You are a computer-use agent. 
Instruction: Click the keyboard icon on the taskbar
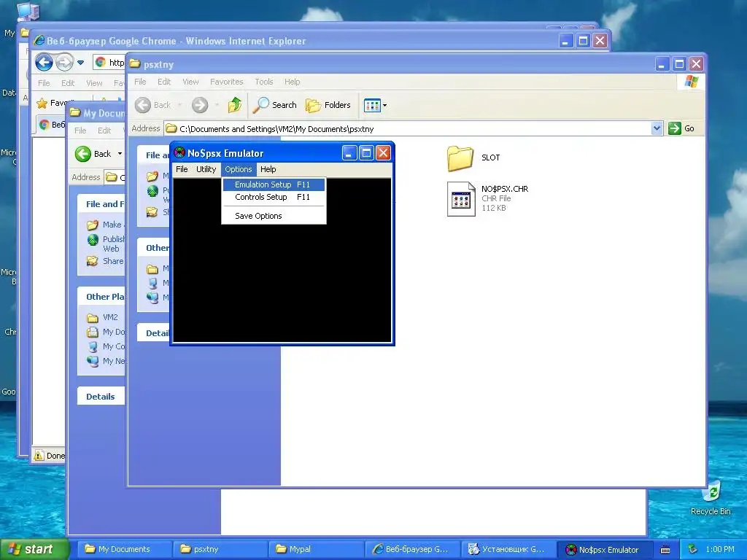[665, 550]
